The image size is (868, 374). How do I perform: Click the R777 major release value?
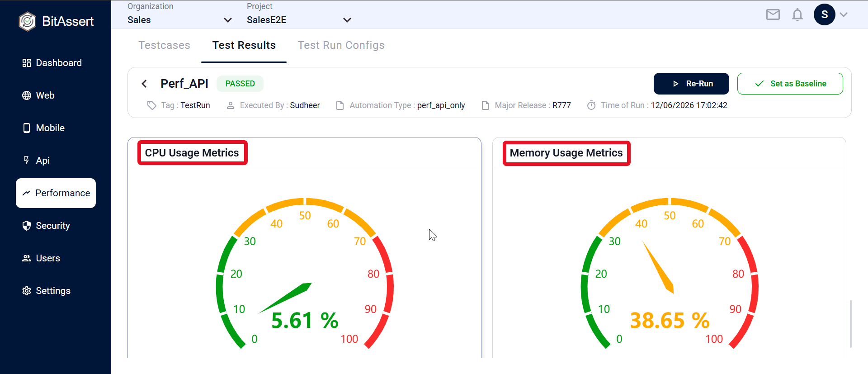pos(561,105)
